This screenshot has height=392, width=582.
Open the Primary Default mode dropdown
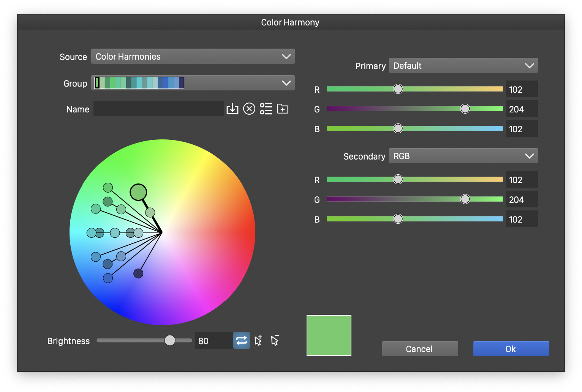click(463, 66)
